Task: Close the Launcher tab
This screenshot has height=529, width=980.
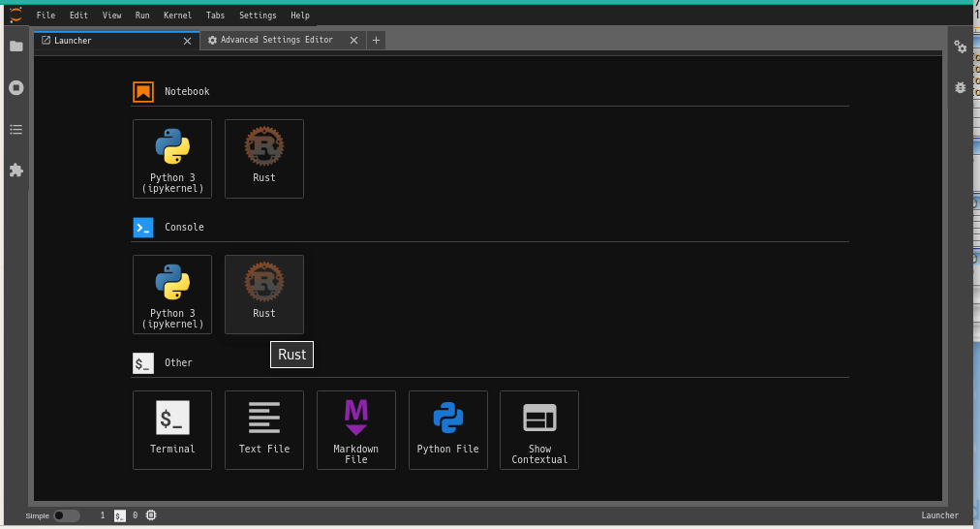Action: tap(187, 41)
